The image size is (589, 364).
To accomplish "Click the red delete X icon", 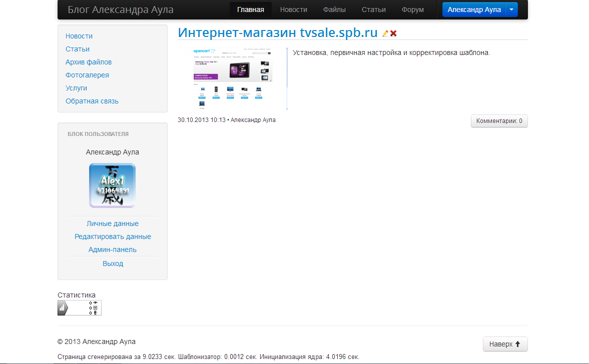I will point(393,33).
